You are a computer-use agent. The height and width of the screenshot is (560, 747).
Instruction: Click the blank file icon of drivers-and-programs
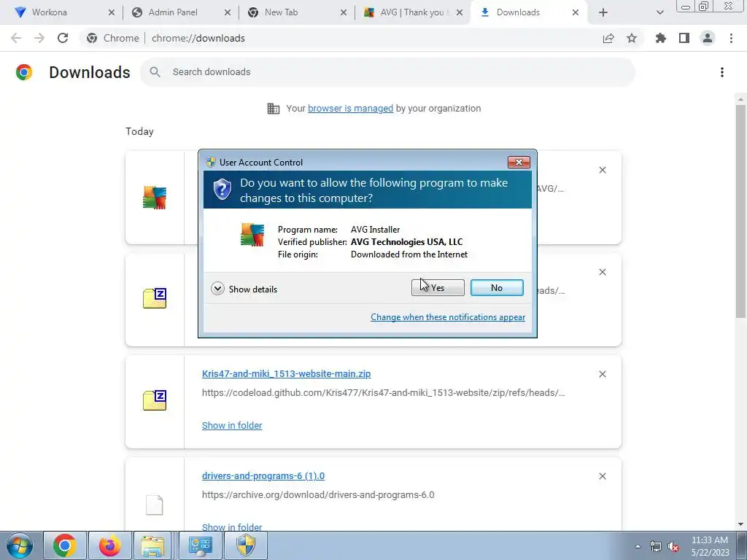click(x=155, y=505)
